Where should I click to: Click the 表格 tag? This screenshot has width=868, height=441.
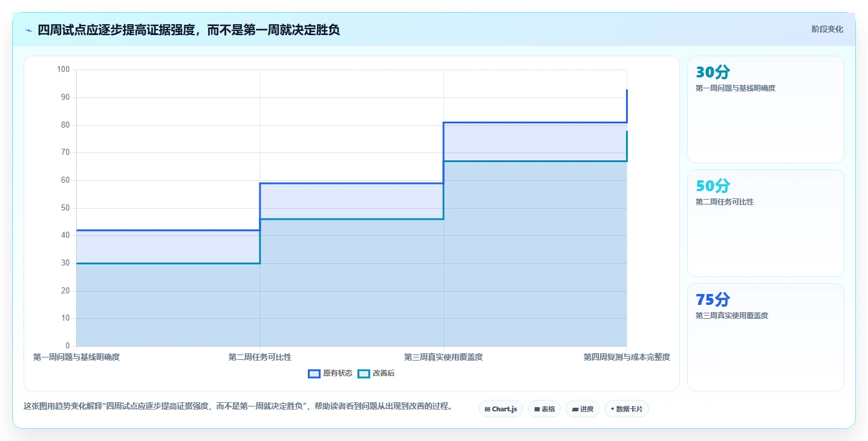pyautogui.click(x=544, y=409)
